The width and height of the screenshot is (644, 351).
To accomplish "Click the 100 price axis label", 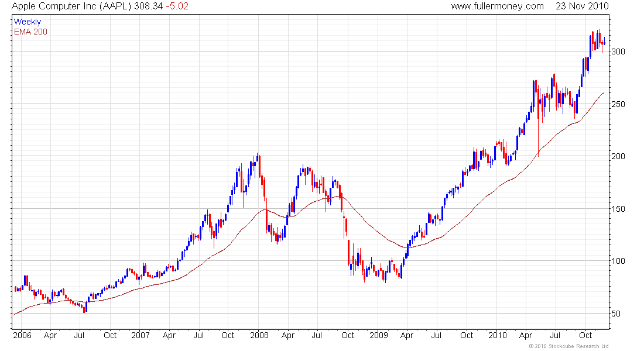I will [x=618, y=261].
